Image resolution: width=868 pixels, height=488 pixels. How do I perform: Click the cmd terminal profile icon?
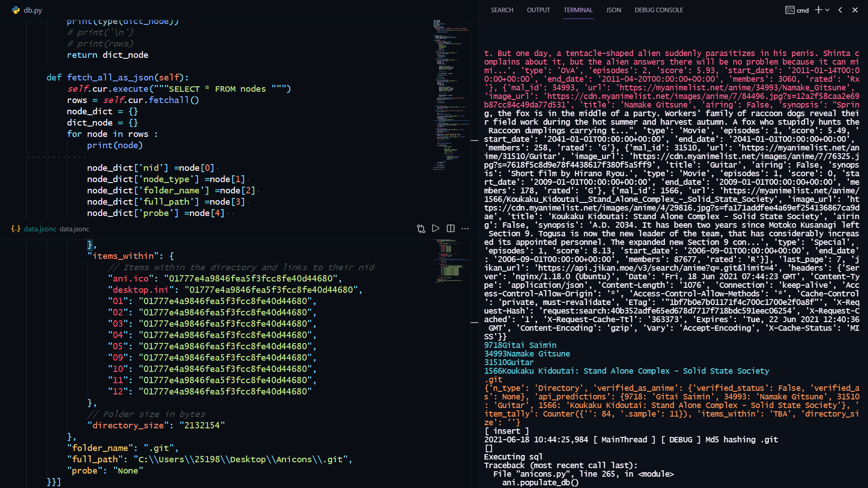tap(790, 10)
